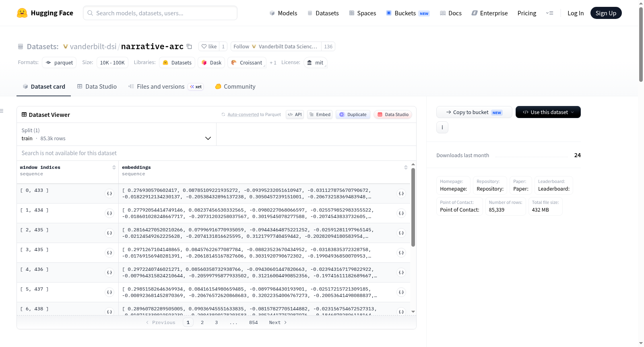Click the Hugging Face logo icon

(x=22, y=13)
